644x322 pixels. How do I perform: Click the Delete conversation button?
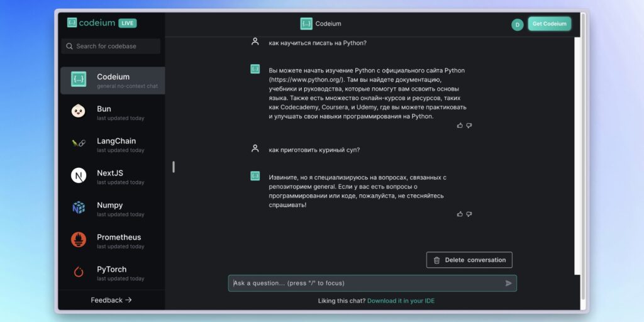tap(469, 260)
